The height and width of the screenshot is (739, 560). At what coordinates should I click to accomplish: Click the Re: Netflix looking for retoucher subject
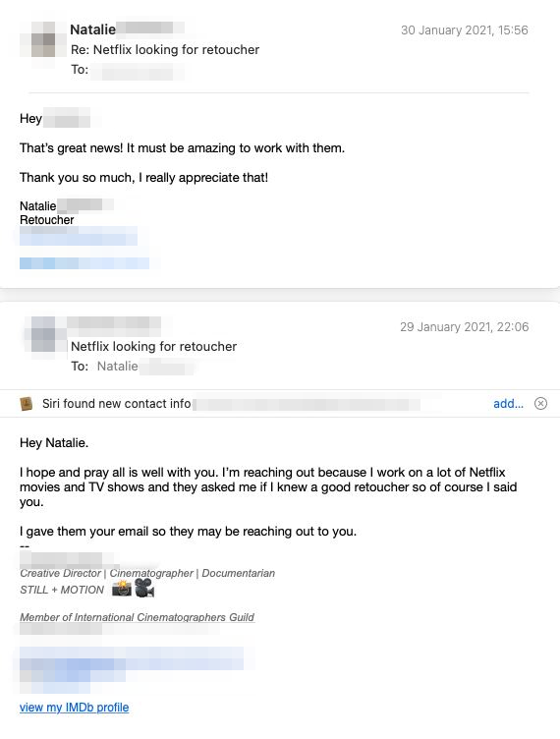coord(165,49)
